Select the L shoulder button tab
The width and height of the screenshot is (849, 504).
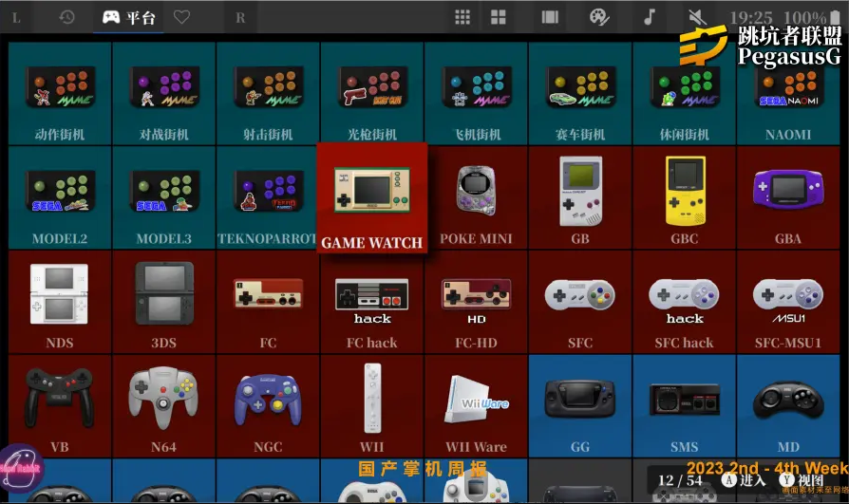pos(16,18)
